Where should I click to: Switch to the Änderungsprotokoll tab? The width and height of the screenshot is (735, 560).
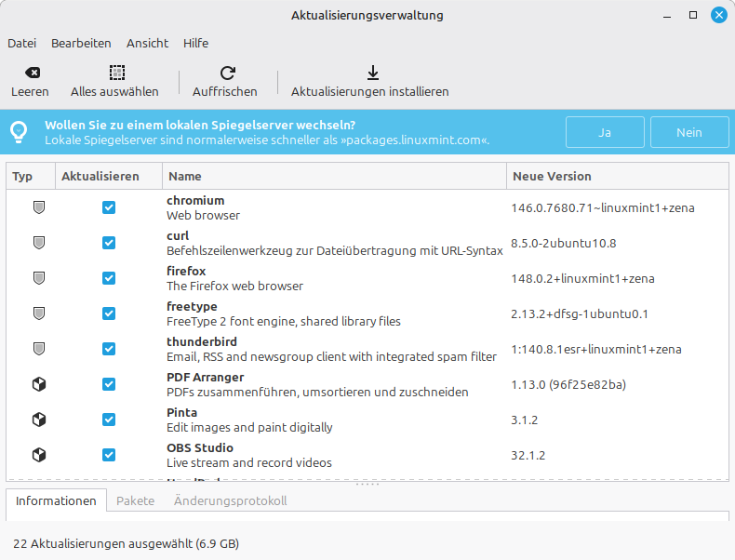tap(230, 501)
